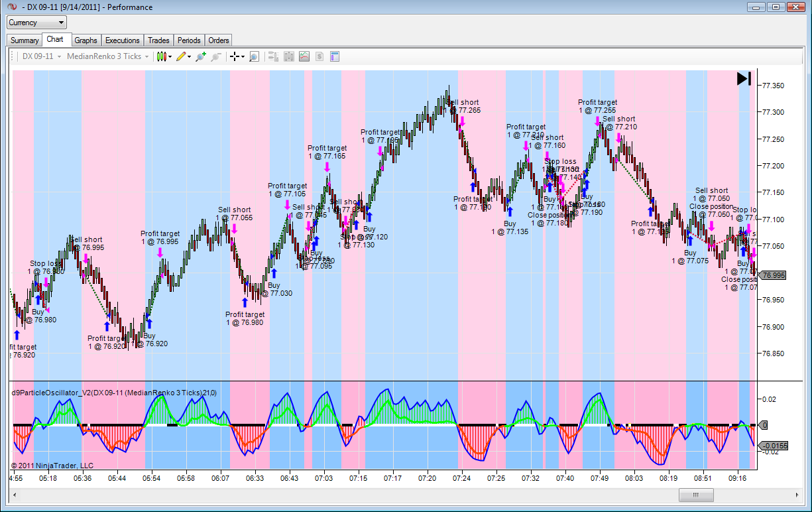The height and width of the screenshot is (512, 812).
Task: Open the data series bars icon
Action: (288, 56)
